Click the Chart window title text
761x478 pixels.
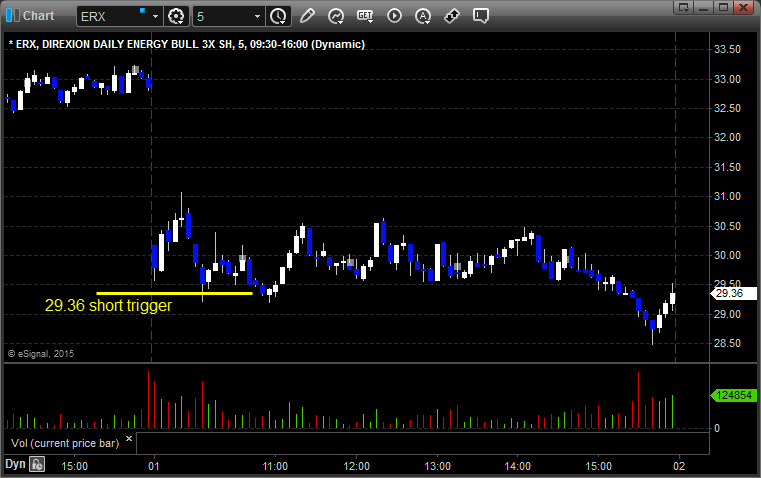[38, 16]
